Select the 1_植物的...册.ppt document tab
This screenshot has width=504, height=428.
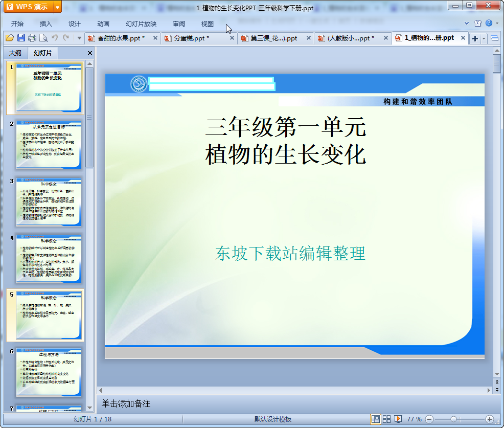pos(429,38)
